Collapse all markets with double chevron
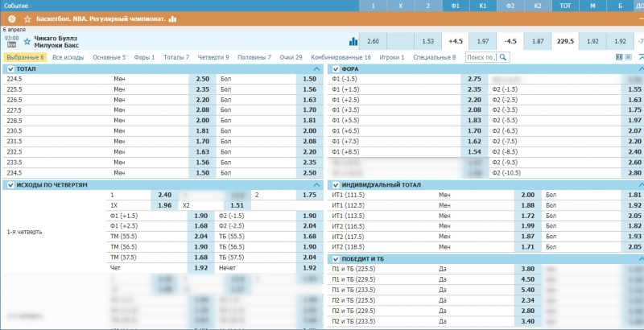 (639, 58)
